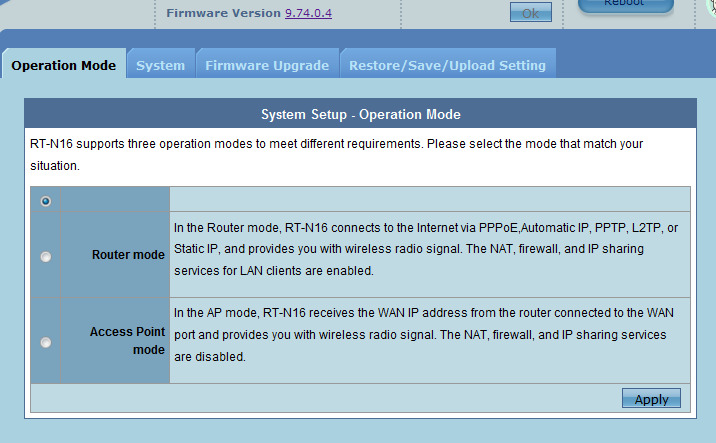The width and height of the screenshot is (716, 443).
Task: Click the blank label cell beside top radio
Action: [x=115, y=200]
